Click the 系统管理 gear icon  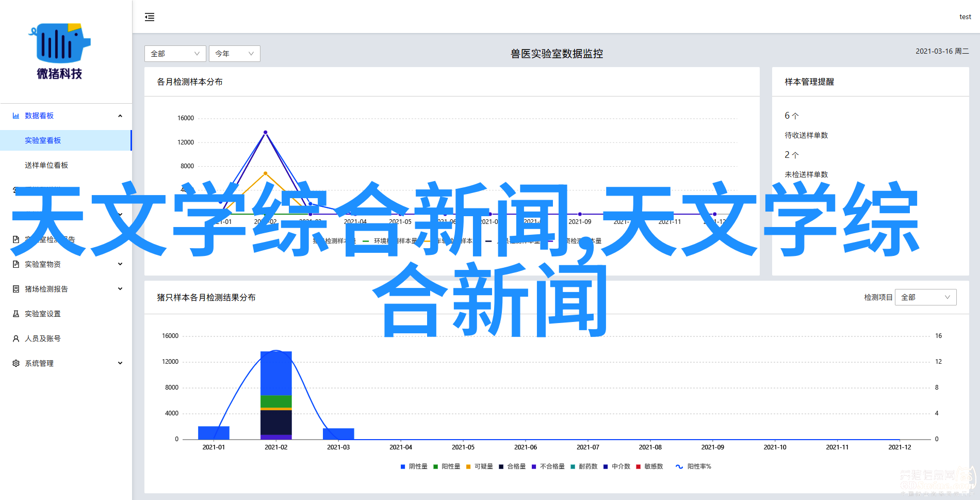(16, 363)
